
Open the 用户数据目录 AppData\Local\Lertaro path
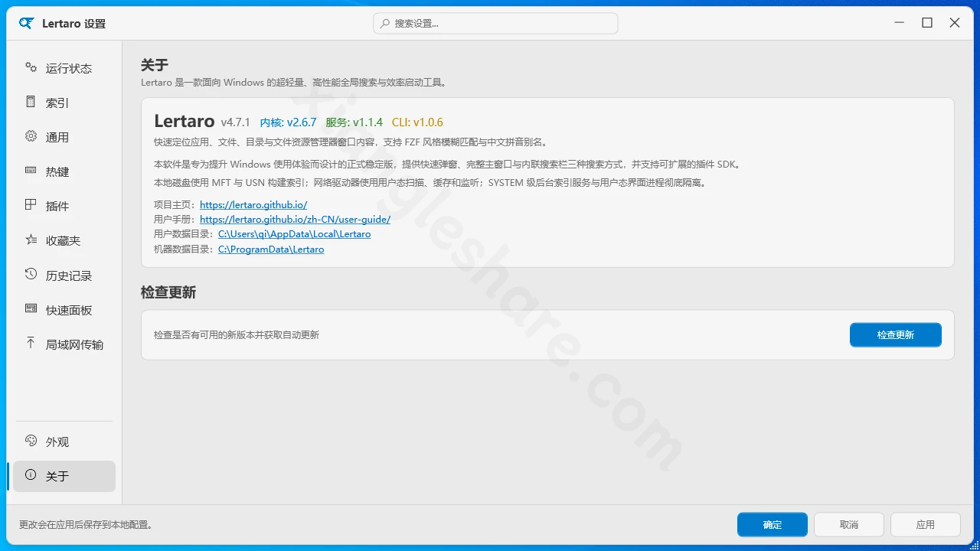294,234
